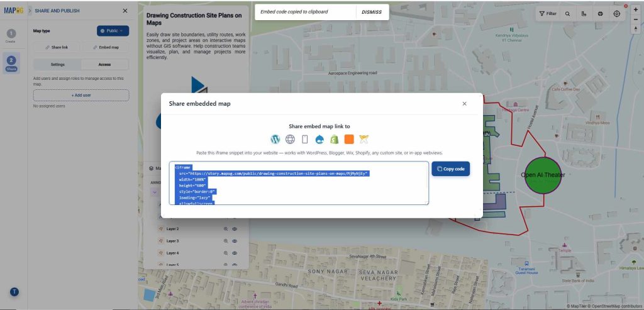Viewport: 644px width, 310px height.
Task: Switch to the Access tab
Action: (x=105, y=65)
